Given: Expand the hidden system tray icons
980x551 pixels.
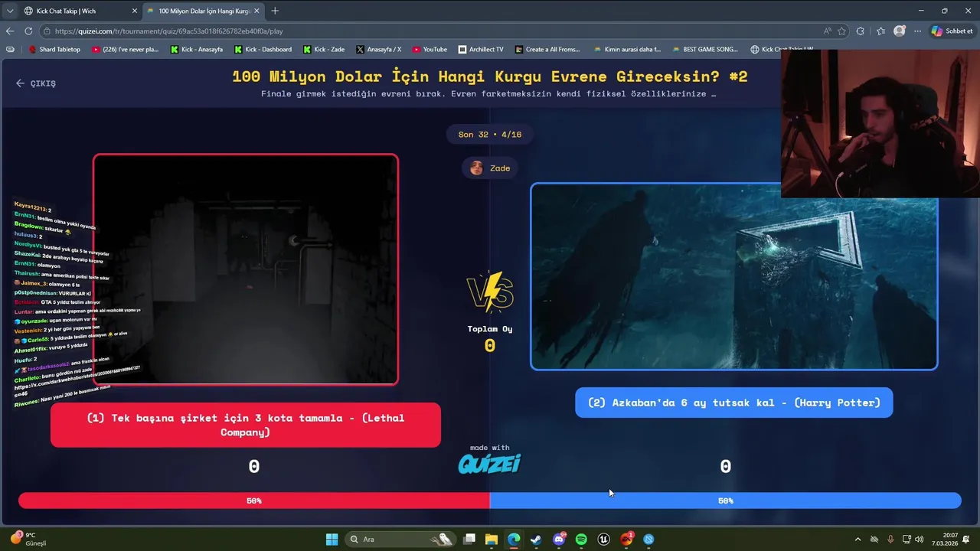Looking at the screenshot, I should pyautogui.click(x=857, y=540).
